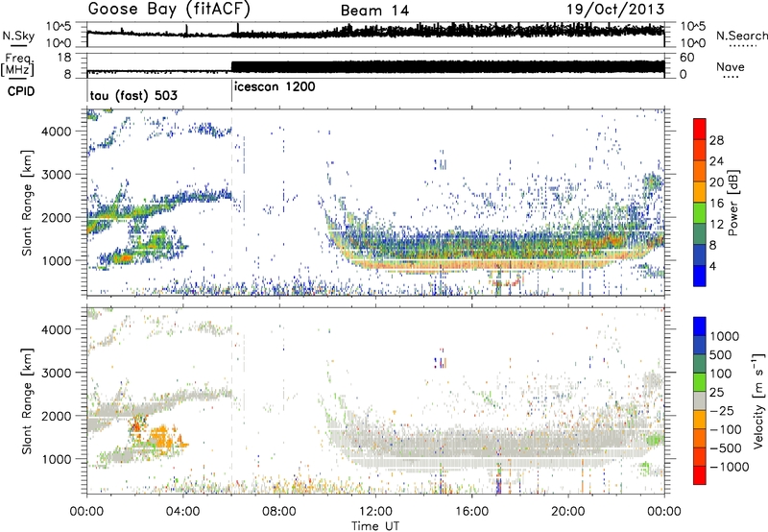
Task: Click the 'tau (fast) 503' annotation
Action: point(133,95)
